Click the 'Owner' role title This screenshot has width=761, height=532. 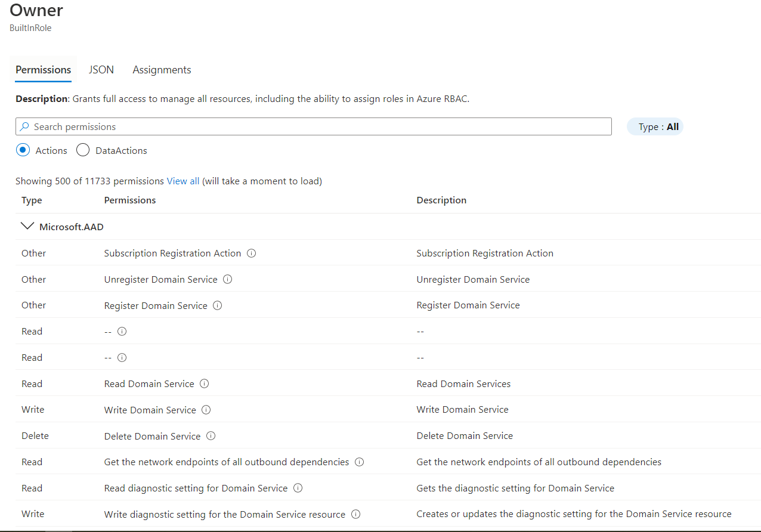tap(36, 10)
